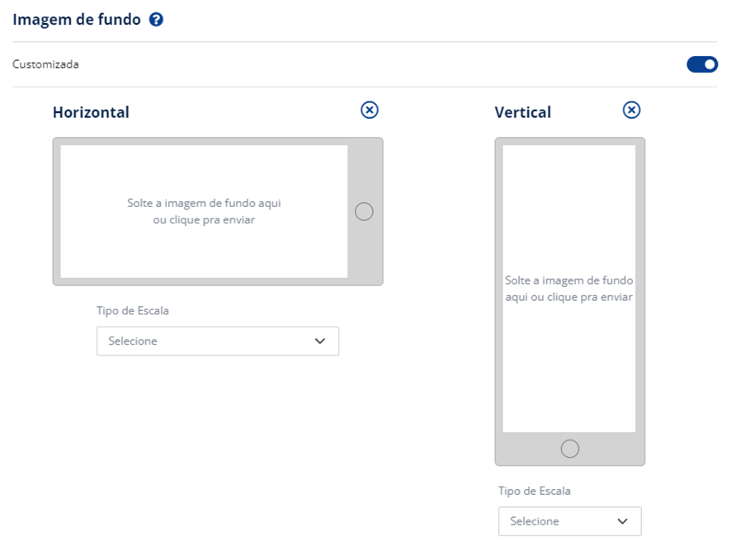
Task: Click the Horizontal device home button circle
Action: [x=364, y=212]
